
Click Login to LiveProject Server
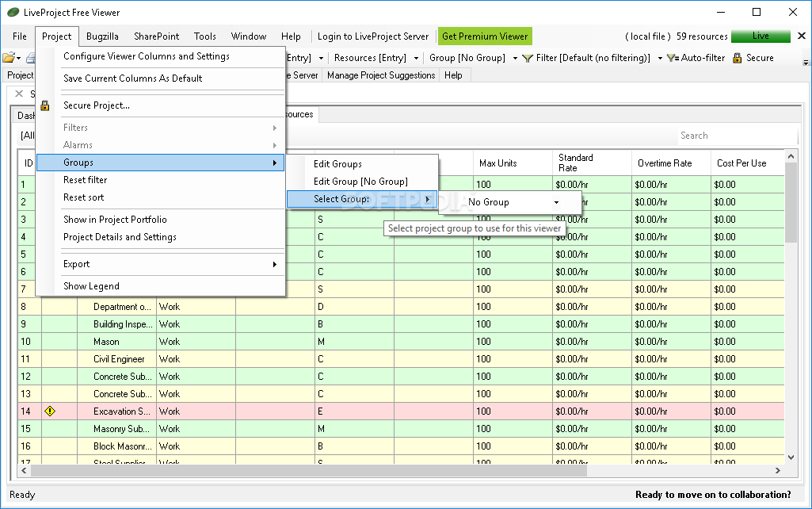[x=373, y=36]
